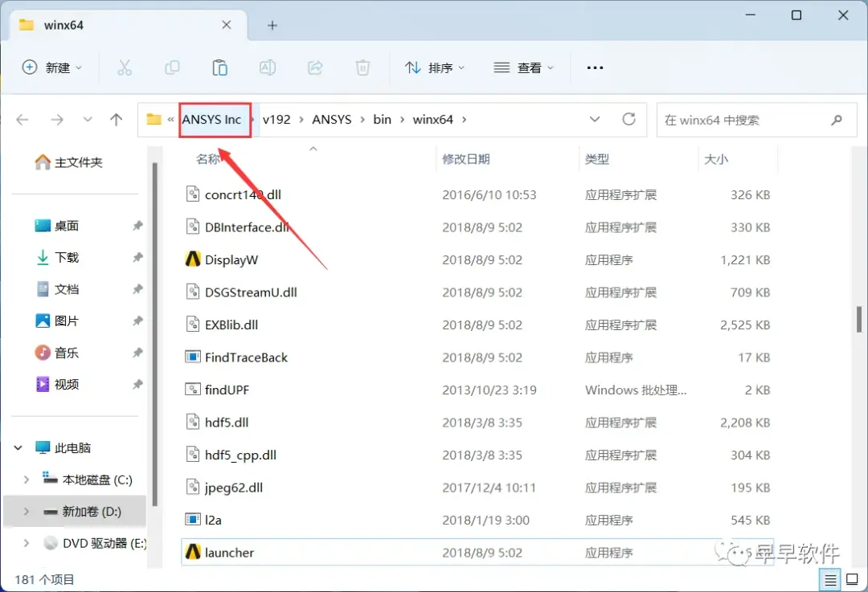Click ANSYS Inc in breadcrumb path
The image size is (868, 592).
(212, 120)
